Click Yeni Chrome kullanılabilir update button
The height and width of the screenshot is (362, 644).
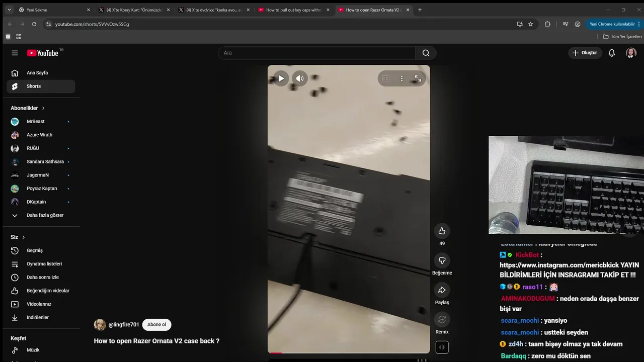pyautogui.click(x=612, y=24)
